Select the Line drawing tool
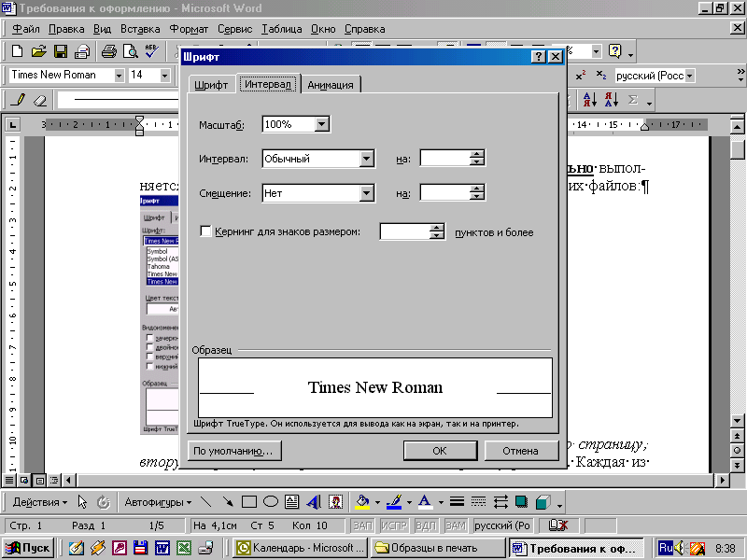Viewport: 747px width, 560px height. pos(205,502)
